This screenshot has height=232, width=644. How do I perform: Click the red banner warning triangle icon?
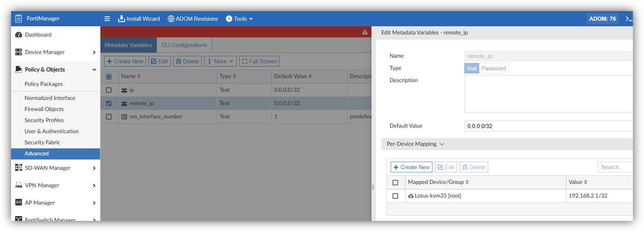365,32
